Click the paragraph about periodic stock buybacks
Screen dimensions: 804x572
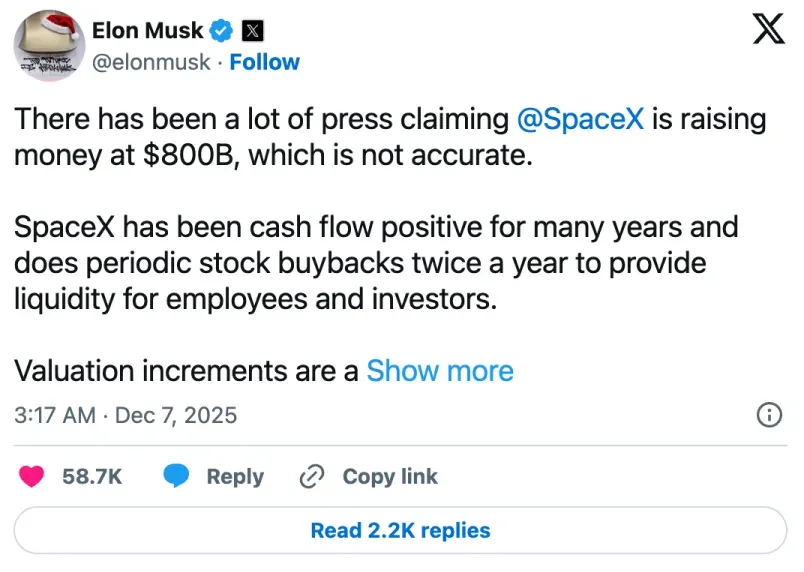(x=376, y=263)
